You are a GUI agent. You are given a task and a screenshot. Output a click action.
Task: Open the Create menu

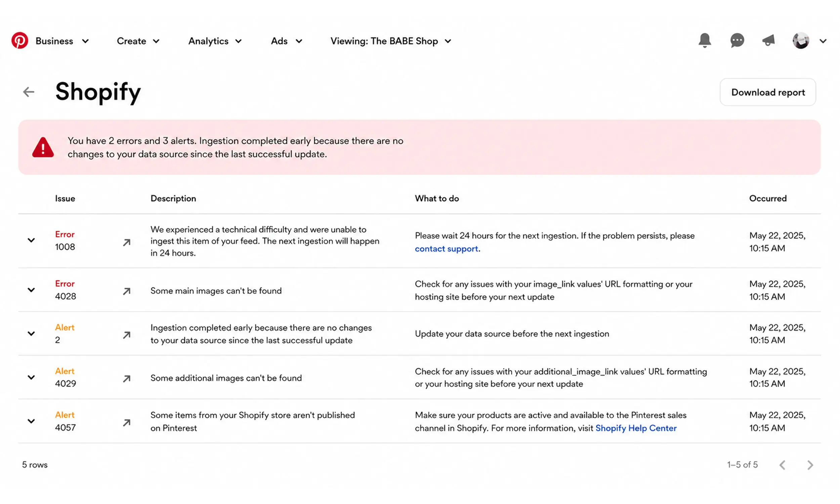[138, 41]
